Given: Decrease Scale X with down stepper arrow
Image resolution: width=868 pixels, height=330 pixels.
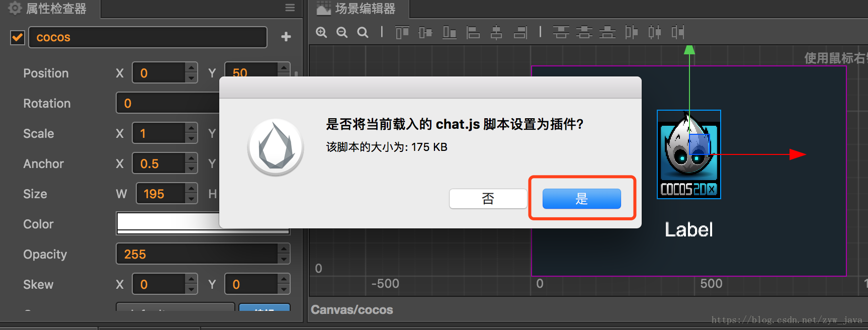Looking at the screenshot, I should pos(191,138).
